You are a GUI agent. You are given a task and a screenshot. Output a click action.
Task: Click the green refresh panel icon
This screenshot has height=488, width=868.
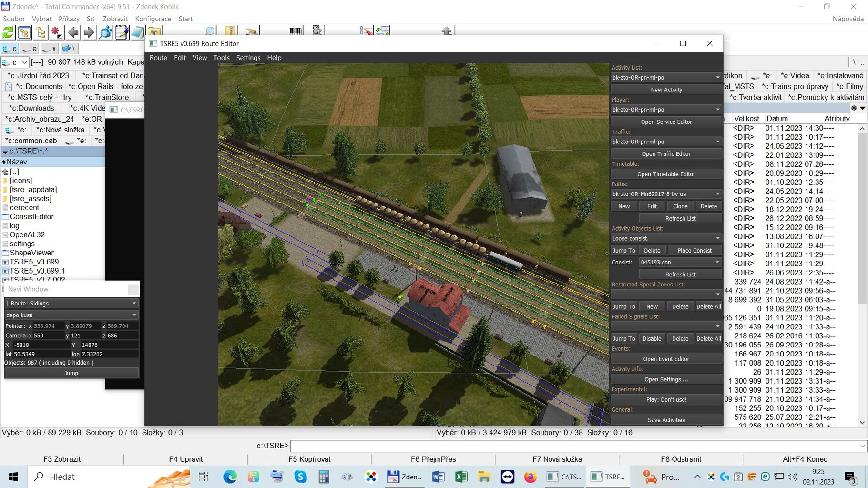coord(8,32)
